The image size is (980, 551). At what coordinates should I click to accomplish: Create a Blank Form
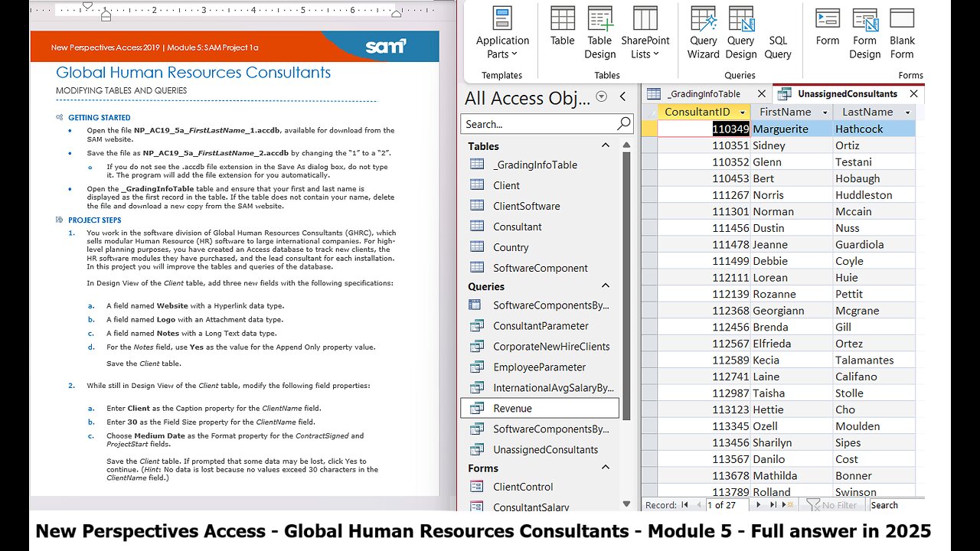pos(902,34)
